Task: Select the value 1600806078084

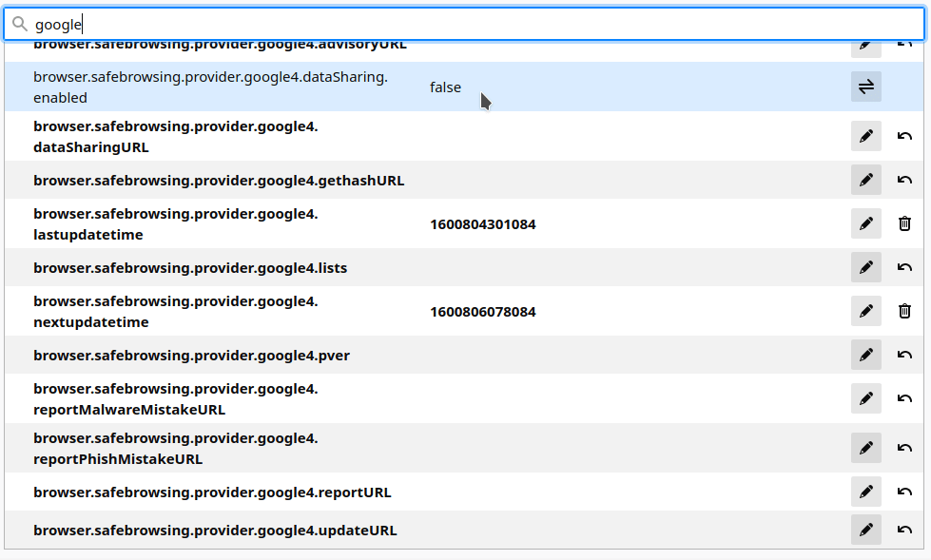Action: (483, 312)
